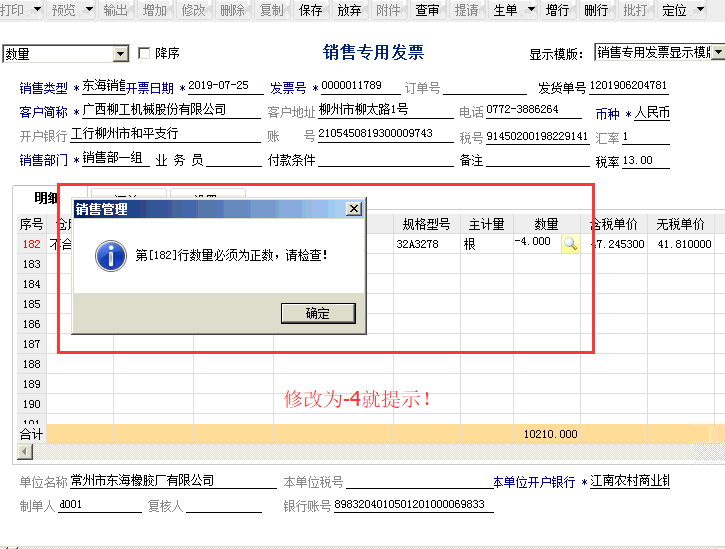Viewport: 725px width, 549px height.
Task: Click the empty 复核人 field
Action: tap(223, 506)
